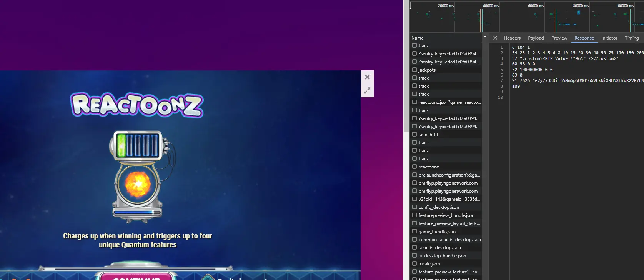644x280 pixels.
Task: View the Timing tab
Action: (x=631, y=38)
